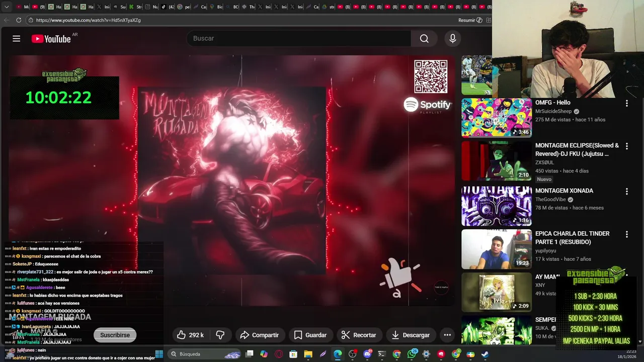Open Steam from the taskbar
644x362 pixels.
point(485,354)
